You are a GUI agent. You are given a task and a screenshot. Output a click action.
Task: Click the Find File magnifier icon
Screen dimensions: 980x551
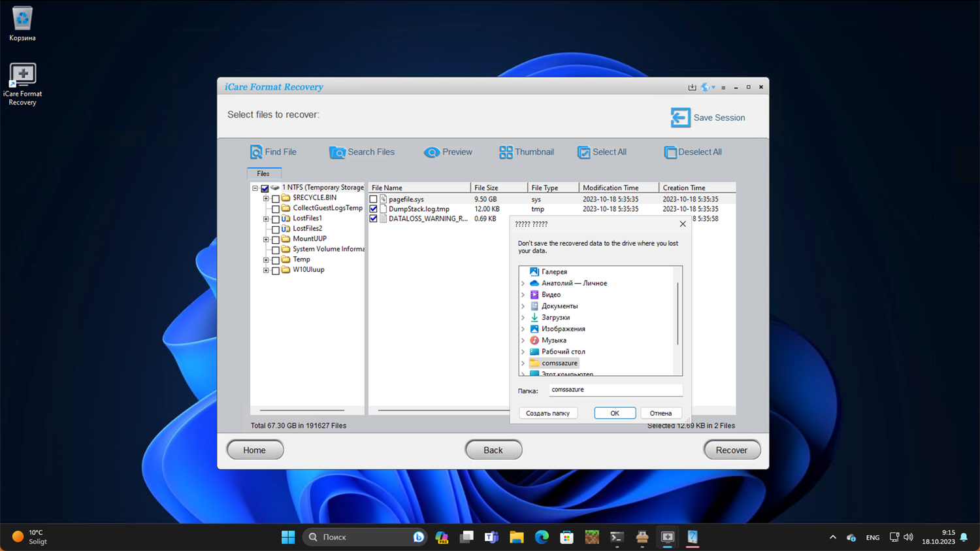click(256, 152)
